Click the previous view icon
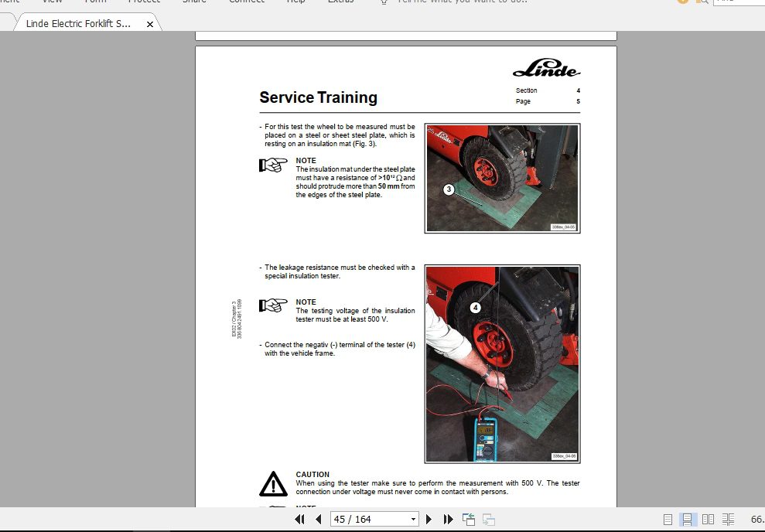The image size is (765, 532). 468,519
